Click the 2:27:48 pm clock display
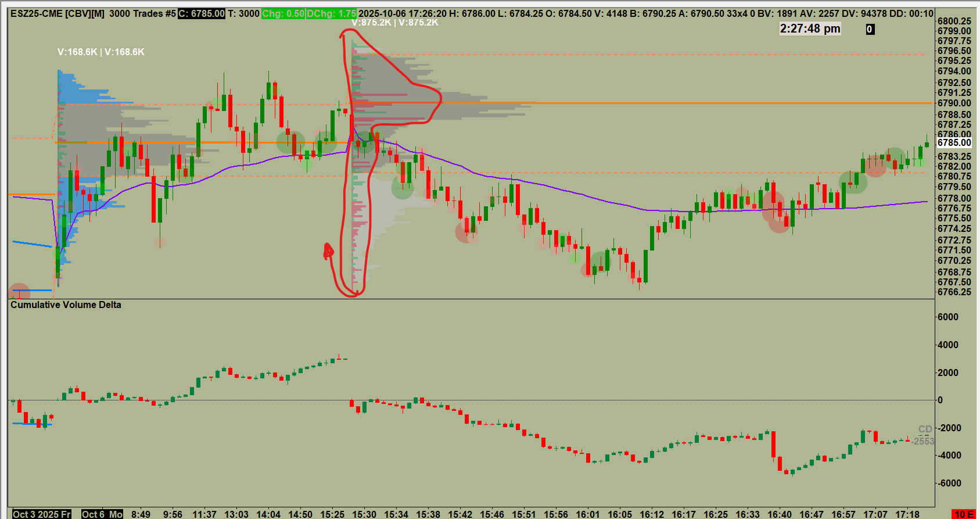980x519 pixels. coord(810,28)
